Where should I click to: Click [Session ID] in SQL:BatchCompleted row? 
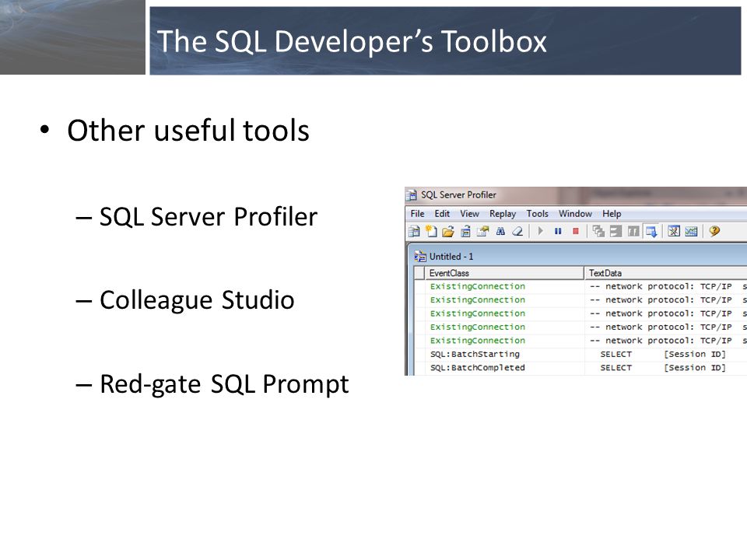[x=695, y=368]
